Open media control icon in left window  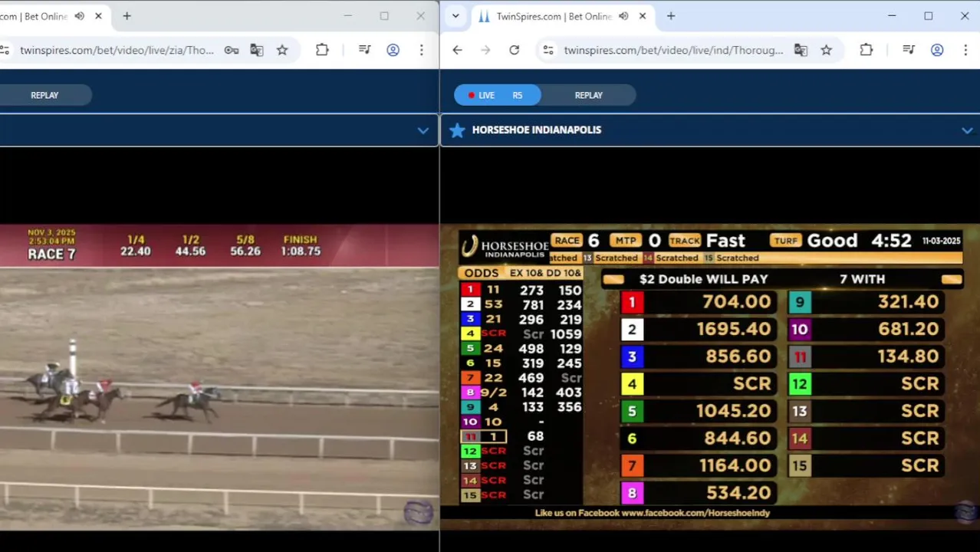tap(364, 50)
